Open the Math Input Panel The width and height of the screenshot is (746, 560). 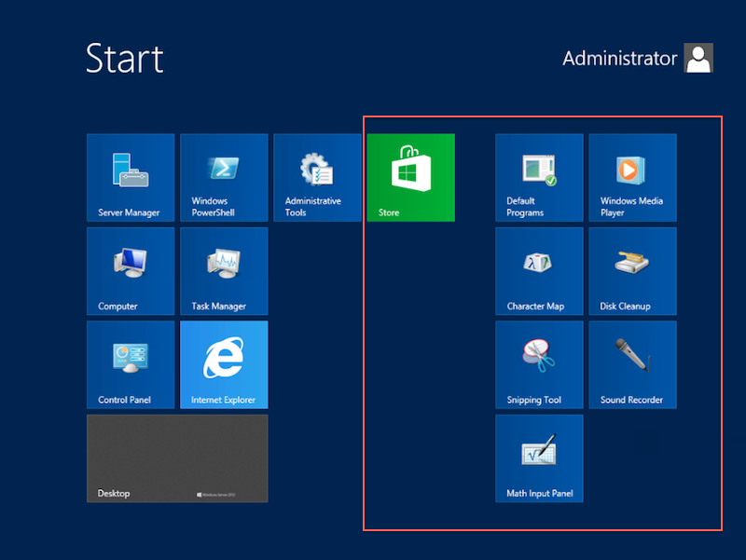[x=539, y=458]
